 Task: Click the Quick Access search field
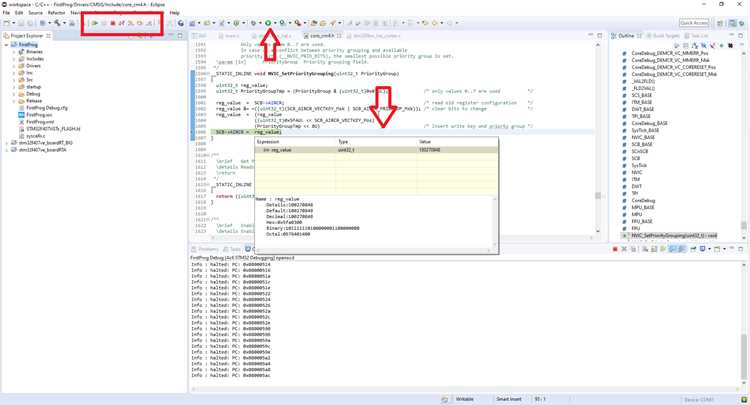694,23
